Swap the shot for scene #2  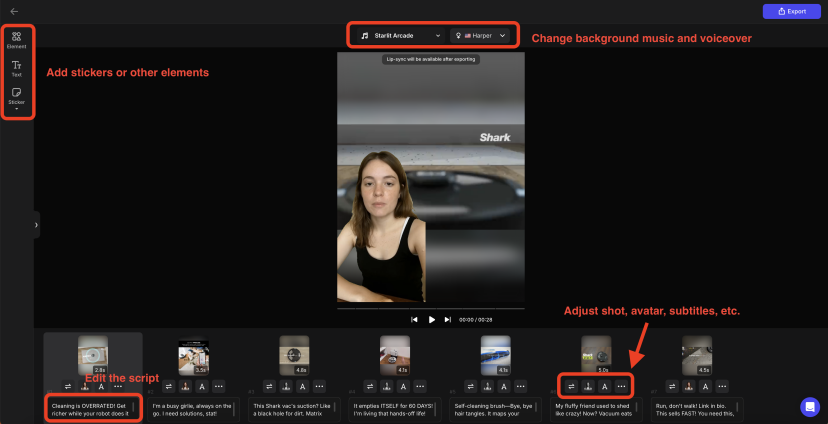[x=168, y=387]
